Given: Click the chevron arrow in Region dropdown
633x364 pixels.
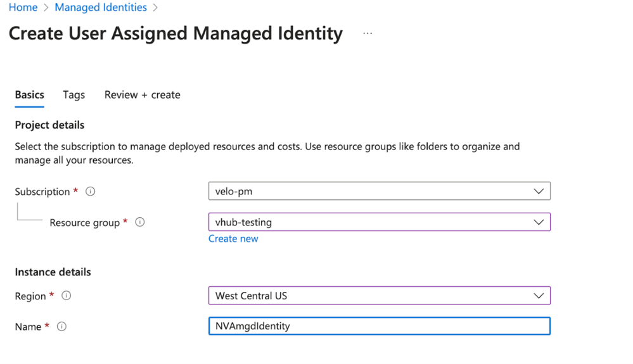Looking at the screenshot, I should (538, 296).
